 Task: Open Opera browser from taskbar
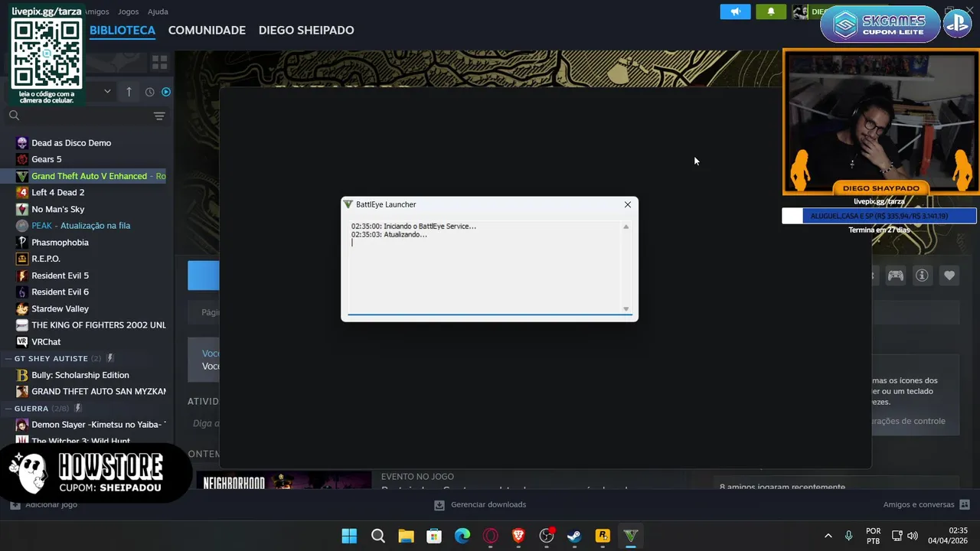coord(491,536)
